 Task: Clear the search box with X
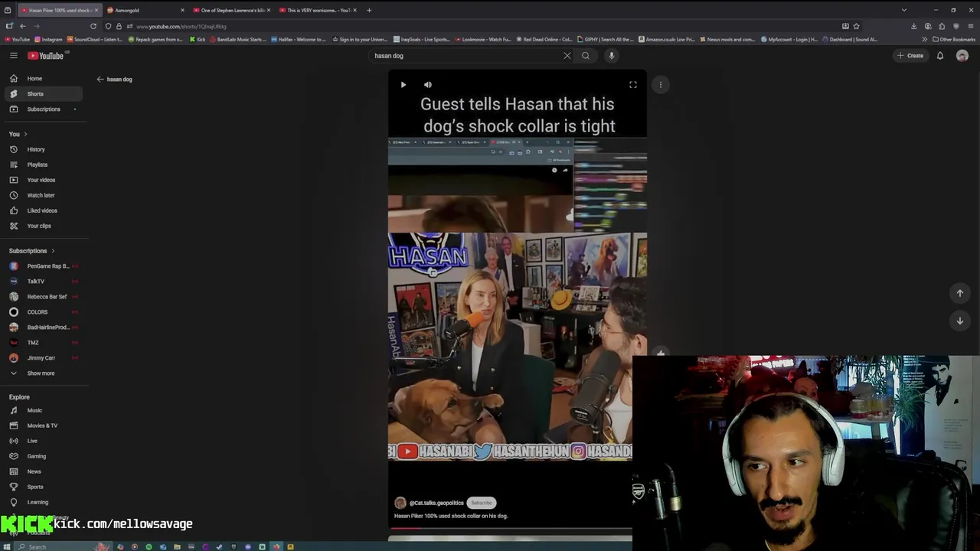click(x=567, y=55)
